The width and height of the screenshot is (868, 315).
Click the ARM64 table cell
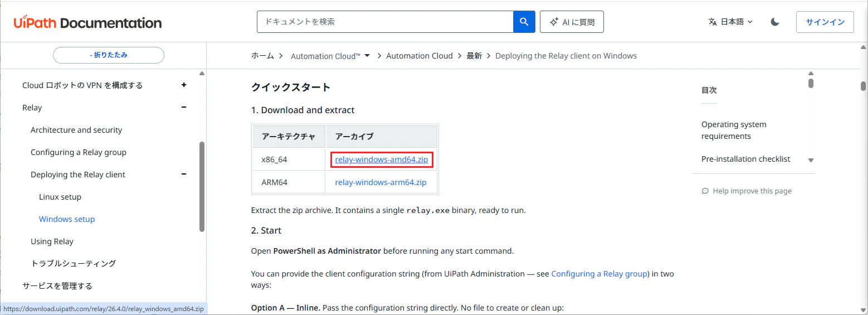click(x=288, y=182)
